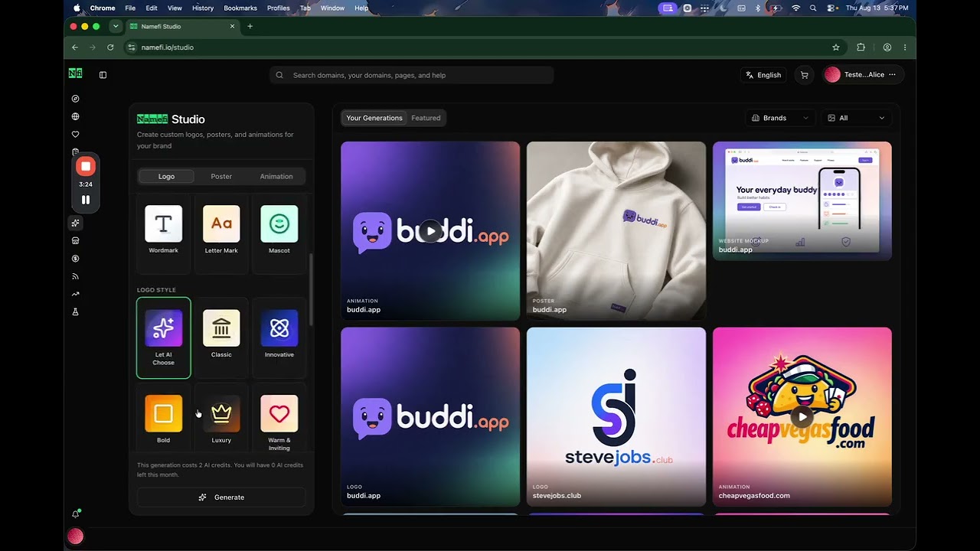Screen dimensions: 980x551
Task: Show the Your Generations tab
Action: (x=374, y=118)
